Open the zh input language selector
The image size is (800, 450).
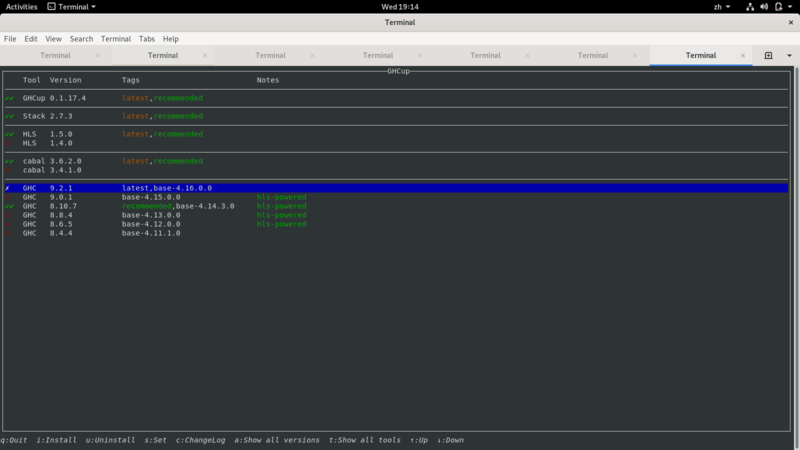721,7
